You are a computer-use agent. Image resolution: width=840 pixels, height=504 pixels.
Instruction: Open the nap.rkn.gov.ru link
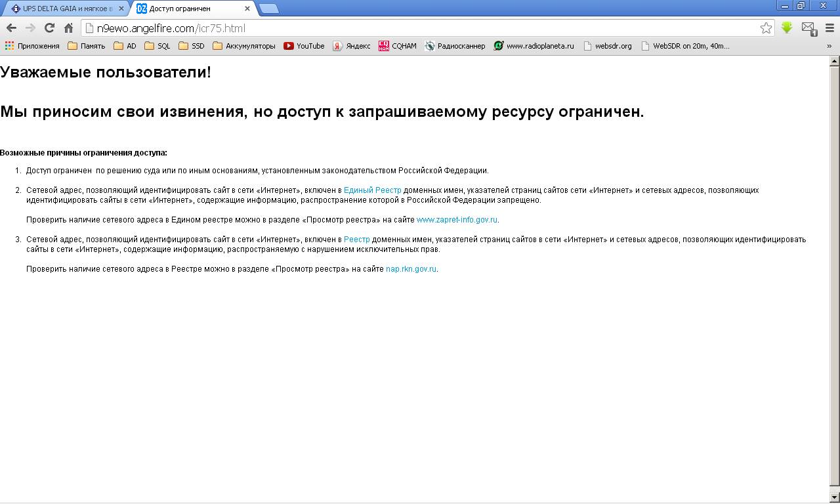point(411,269)
